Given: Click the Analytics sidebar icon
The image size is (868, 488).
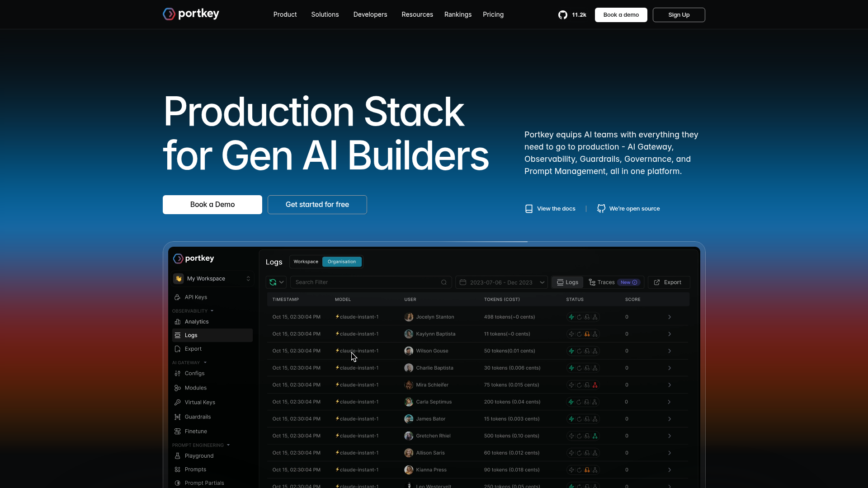Looking at the screenshot, I should pyautogui.click(x=178, y=322).
